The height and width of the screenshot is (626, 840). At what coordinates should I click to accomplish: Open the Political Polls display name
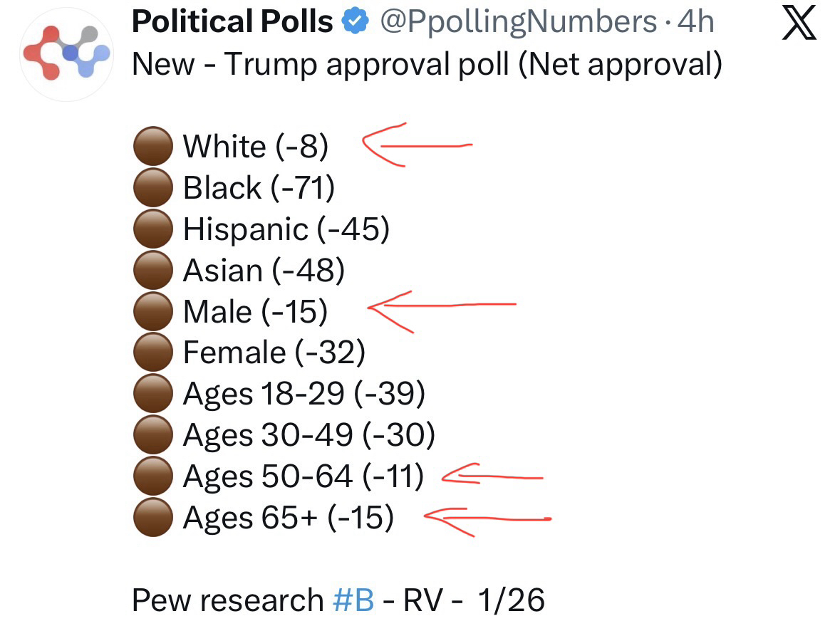tap(232, 23)
